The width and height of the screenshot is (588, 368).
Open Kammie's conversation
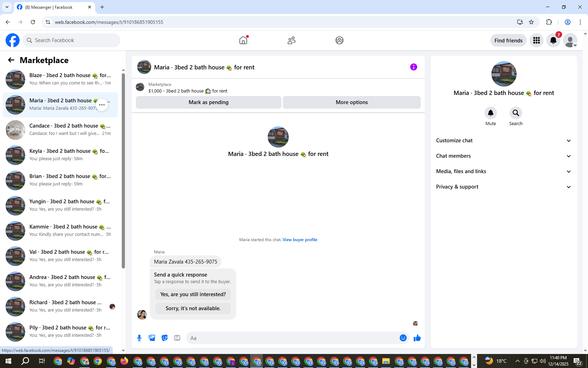click(60, 231)
